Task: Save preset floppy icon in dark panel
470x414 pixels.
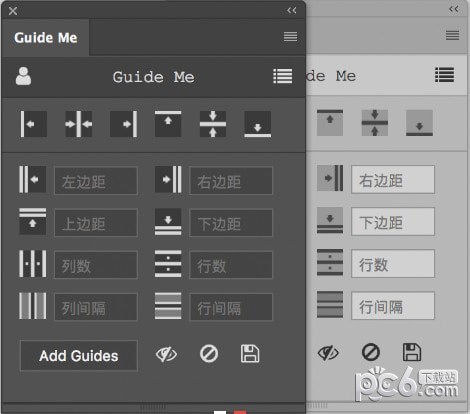Action: pyautogui.click(x=250, y=354)
